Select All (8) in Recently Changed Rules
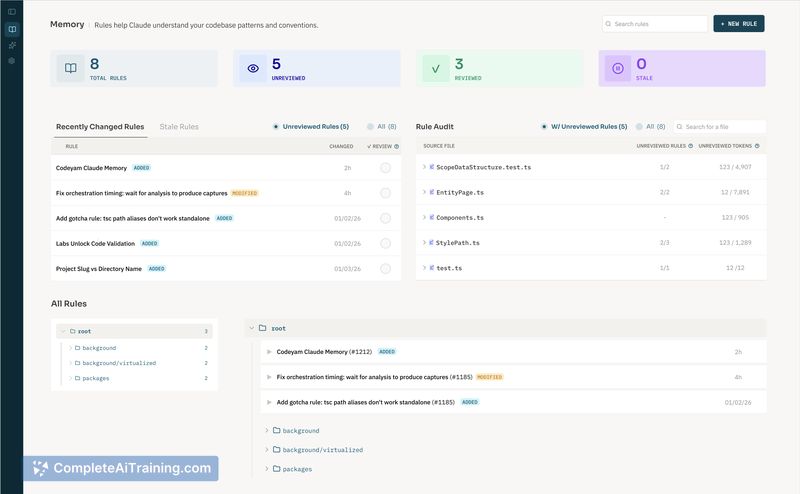 tap(370, 127)
